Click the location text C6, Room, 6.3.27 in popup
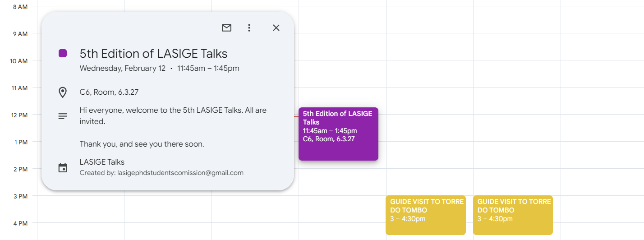This screenshot has width=644, height=240. (109, 92)
